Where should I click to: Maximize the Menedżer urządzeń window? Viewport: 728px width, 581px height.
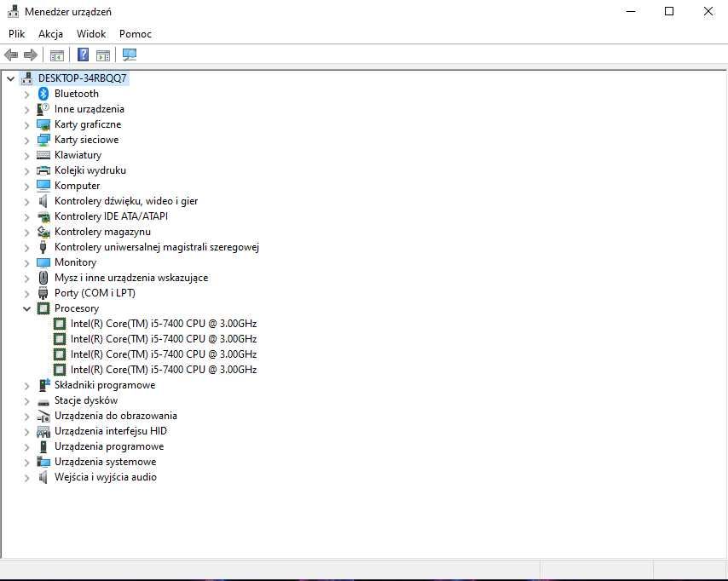(x=669, y=11)
